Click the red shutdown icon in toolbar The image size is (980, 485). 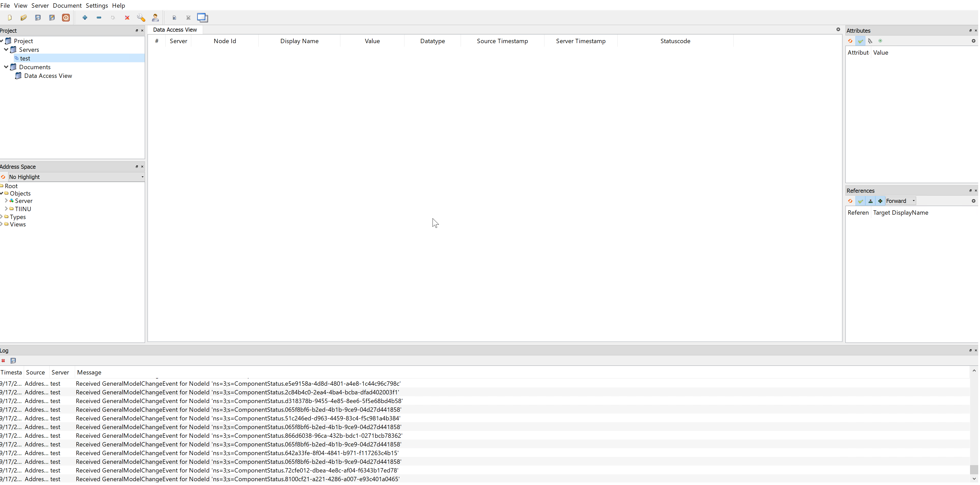pyautogui.click(x=66, y=18)
